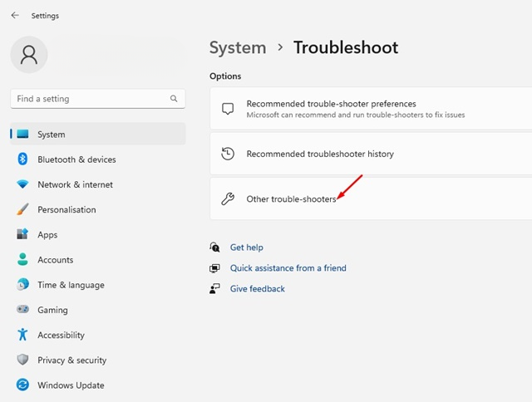Open Bluetooth & devices settings

coord(98,159)
